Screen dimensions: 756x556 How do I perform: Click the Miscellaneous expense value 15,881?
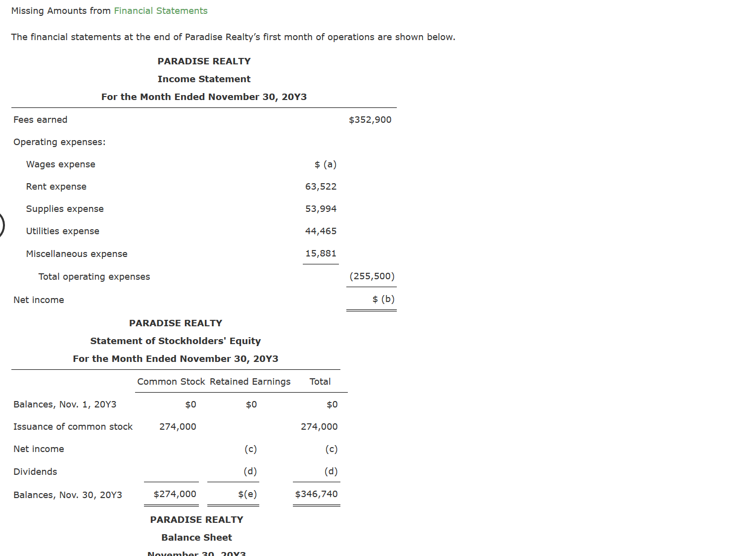pos(321,253)
